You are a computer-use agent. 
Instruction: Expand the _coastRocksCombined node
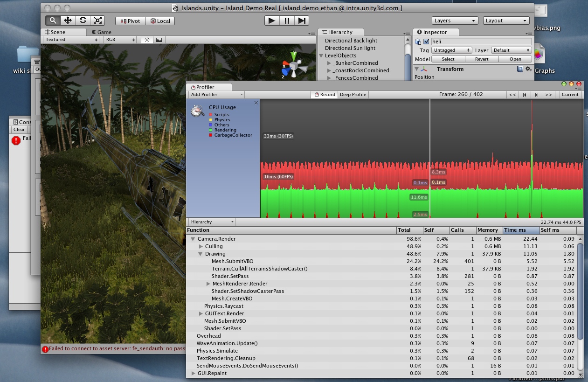(329, 70)
